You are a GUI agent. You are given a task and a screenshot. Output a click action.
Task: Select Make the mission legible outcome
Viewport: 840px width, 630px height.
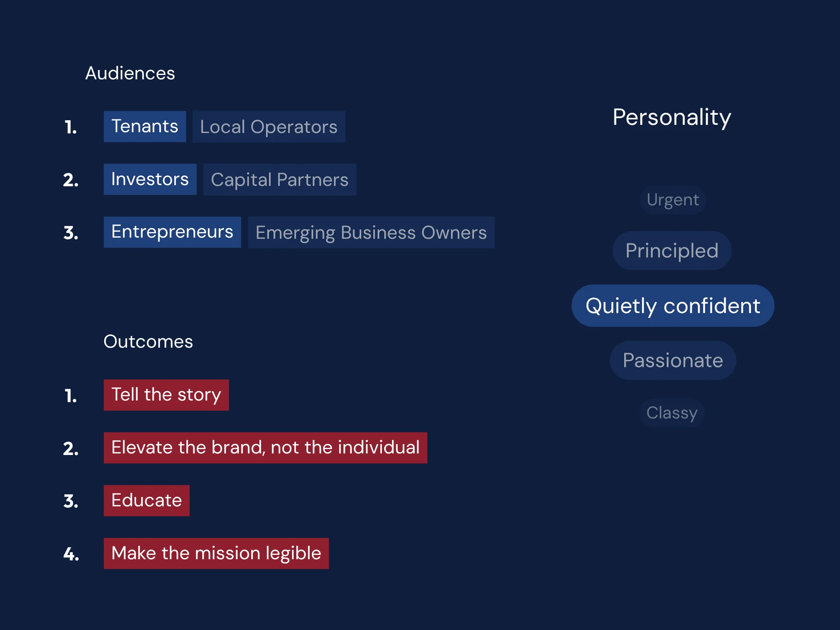(216, 553)
